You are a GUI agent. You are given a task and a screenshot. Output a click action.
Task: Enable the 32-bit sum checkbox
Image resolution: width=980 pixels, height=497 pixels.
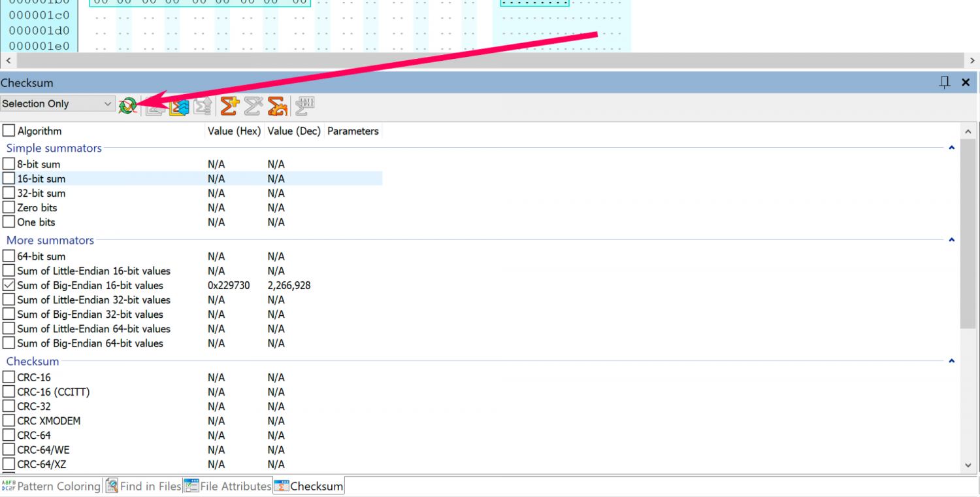click(x=8, y=193)
